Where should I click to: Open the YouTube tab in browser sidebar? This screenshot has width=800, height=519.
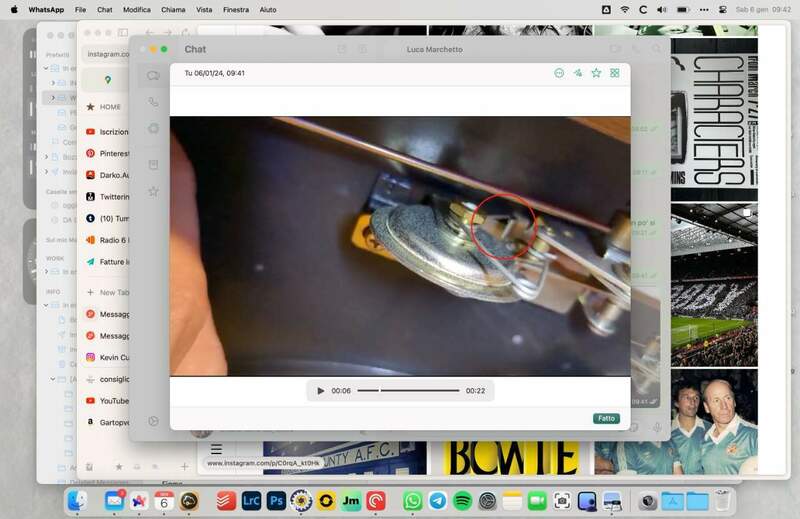pos(107,401)
